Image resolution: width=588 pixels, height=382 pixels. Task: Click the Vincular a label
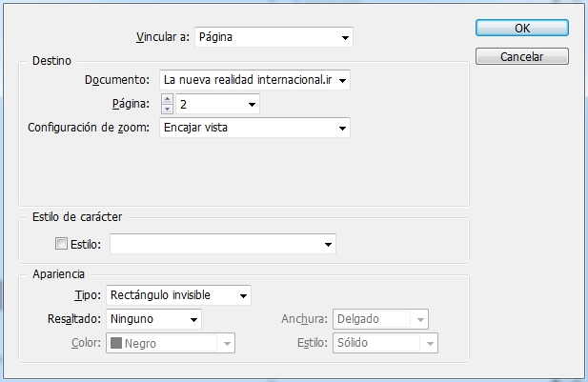(163, 37)
